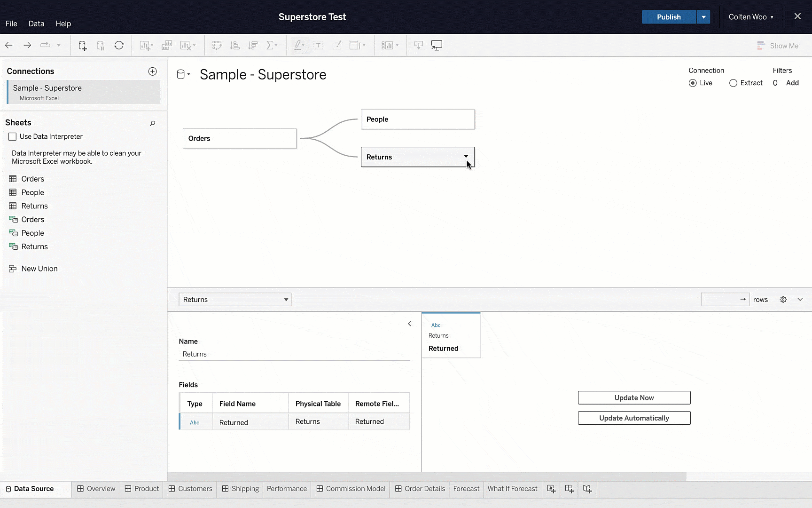Image resolution: width=812 pixels, height=508 pixels.
Task: Click the New Dashboard tab icon
Action: click(x=569, y=489)
